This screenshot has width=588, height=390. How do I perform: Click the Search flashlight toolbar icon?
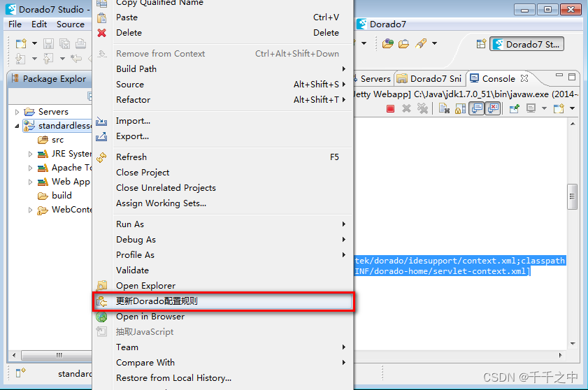(421, 43)
